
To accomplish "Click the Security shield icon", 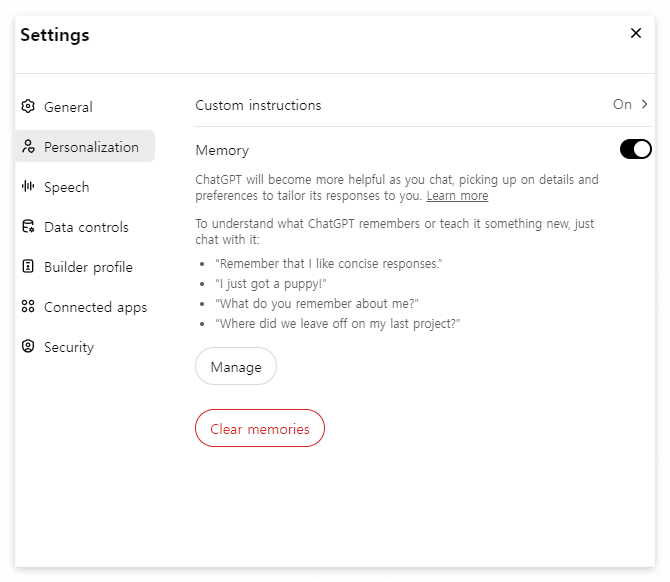I will (x=28, y=346).
